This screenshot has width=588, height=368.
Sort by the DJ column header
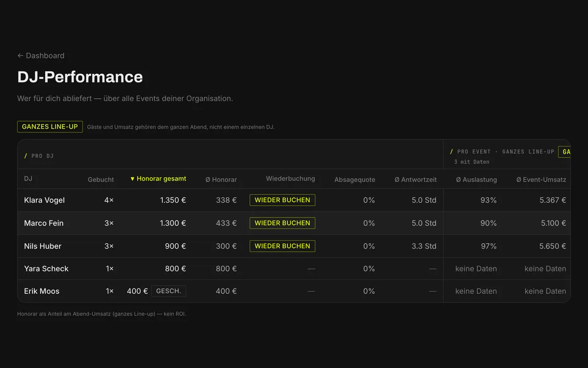coord(28,179)
